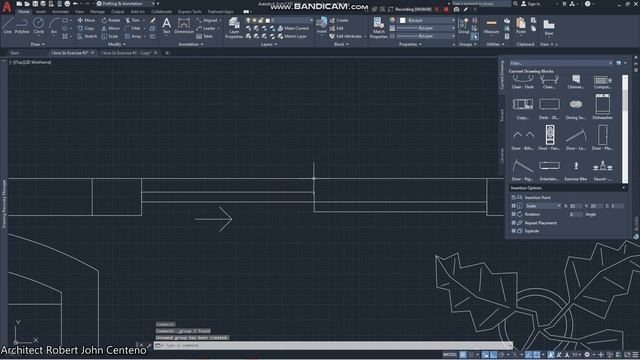Switch to the Annotate ribbon tab
The width and height of the screenshot is (640, 360).
[60, 11]
